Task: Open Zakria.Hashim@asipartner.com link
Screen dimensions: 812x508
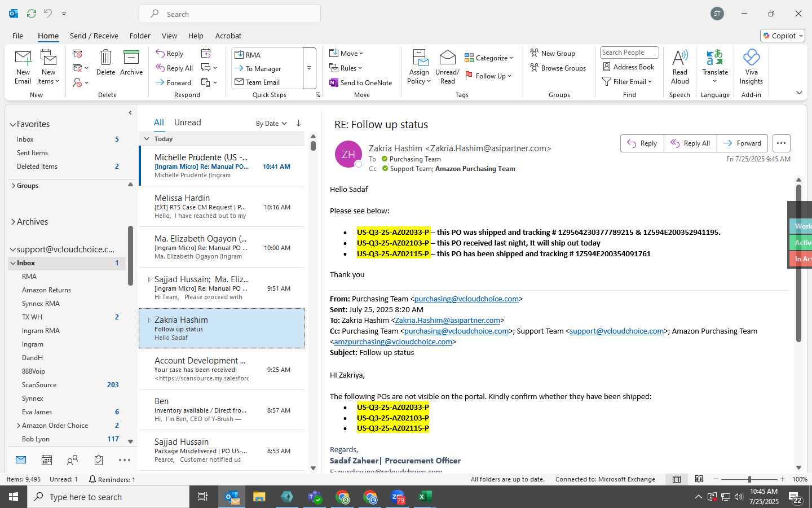Action: [x=448, y=321]
